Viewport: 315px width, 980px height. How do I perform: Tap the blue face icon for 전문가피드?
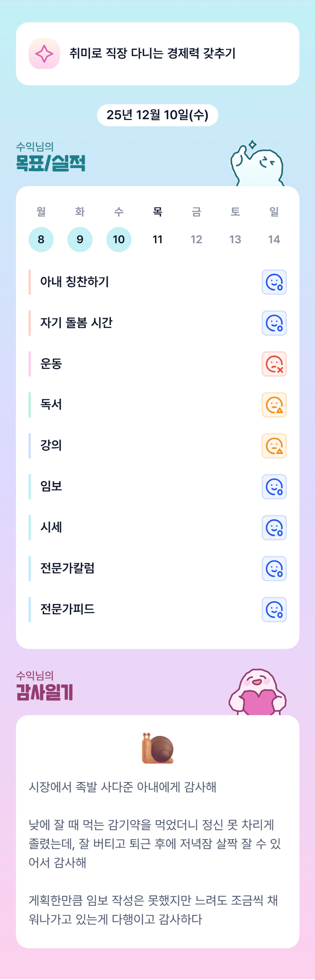point(274,610)
